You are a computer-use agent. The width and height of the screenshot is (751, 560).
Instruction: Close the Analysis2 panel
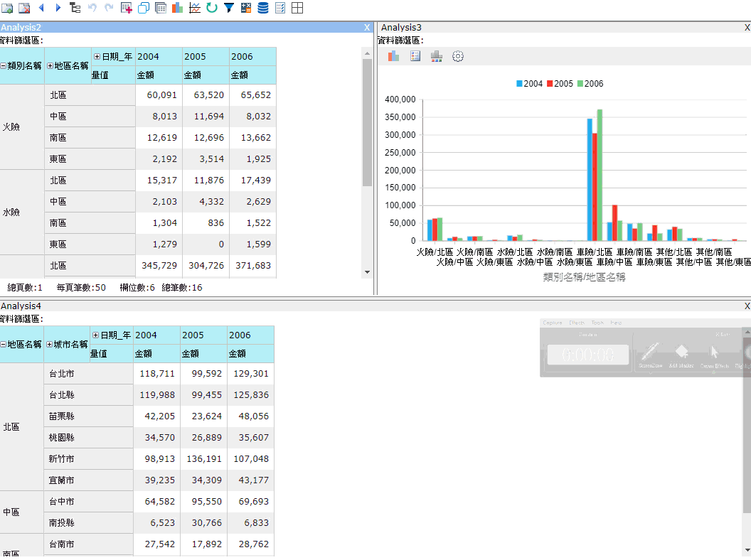[367, 27]
